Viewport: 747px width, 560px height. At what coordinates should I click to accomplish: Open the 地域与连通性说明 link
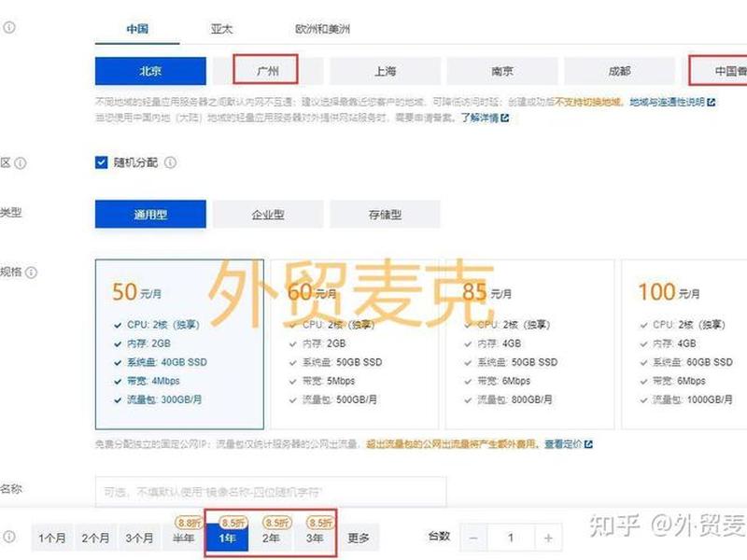[x=667, y=102]
